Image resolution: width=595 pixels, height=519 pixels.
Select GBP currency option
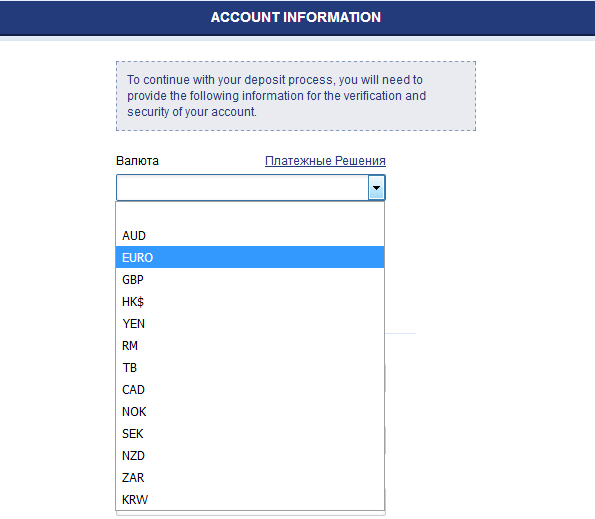[250, 279]
